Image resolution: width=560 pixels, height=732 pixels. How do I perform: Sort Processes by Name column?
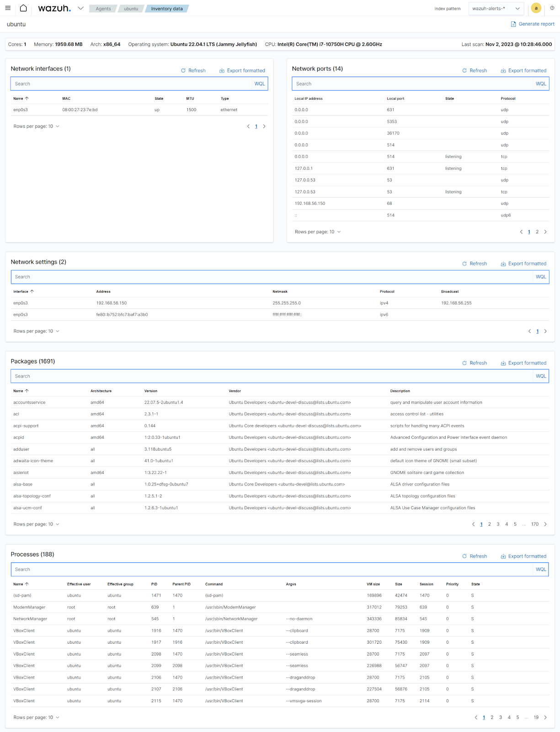click(21, 584)
